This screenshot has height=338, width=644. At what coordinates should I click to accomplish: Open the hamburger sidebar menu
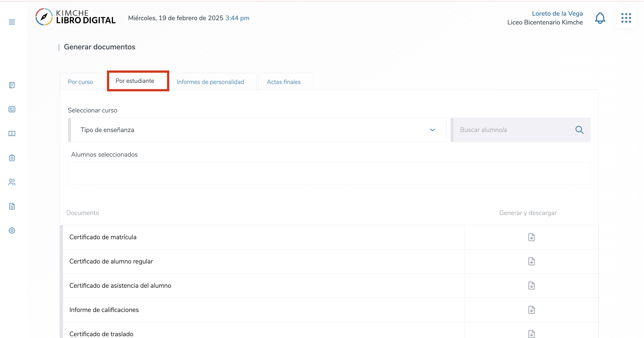point(12,22)
